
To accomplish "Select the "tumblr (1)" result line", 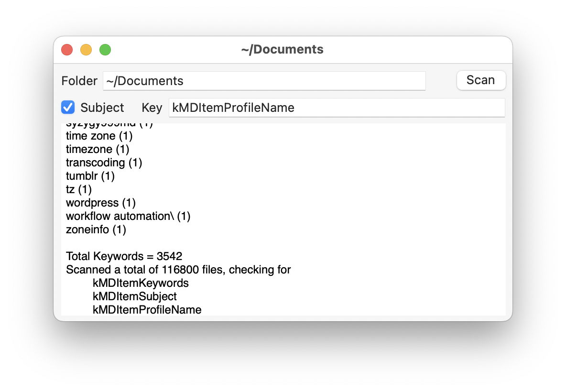I will [90, 176].
